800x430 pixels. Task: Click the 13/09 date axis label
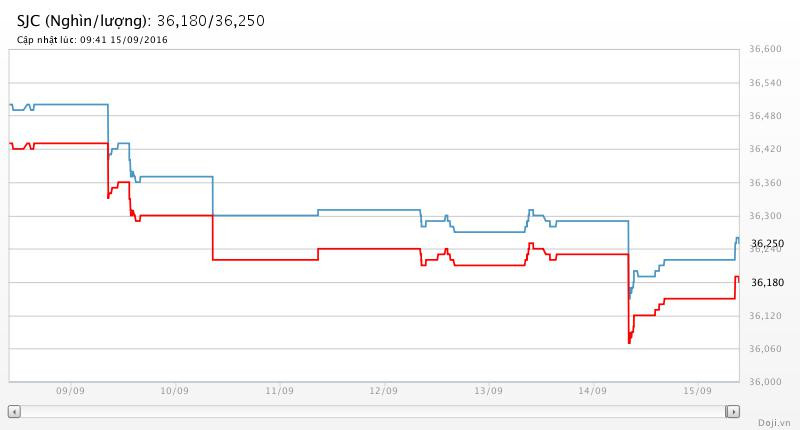[487, 391]
